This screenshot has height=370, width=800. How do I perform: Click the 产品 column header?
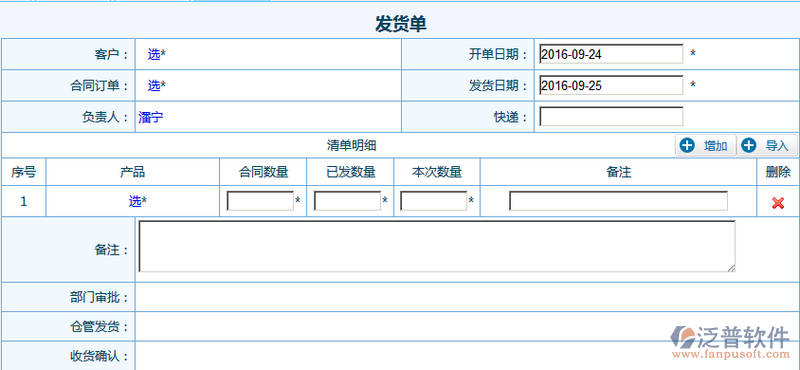click(x=133, y=172)
